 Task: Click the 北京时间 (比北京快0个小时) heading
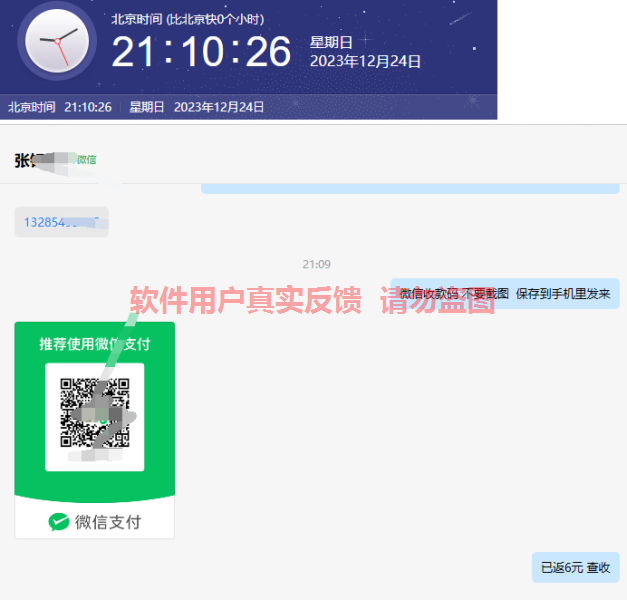click(188, 19)
